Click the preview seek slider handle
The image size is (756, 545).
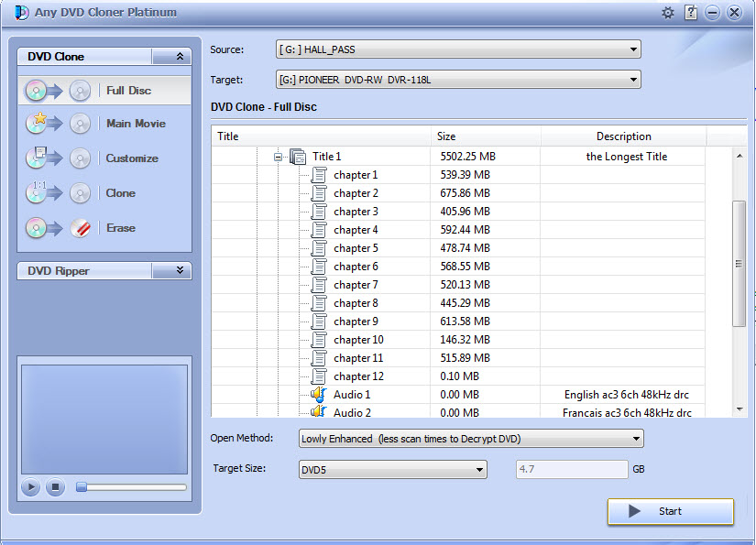(82, 487)
